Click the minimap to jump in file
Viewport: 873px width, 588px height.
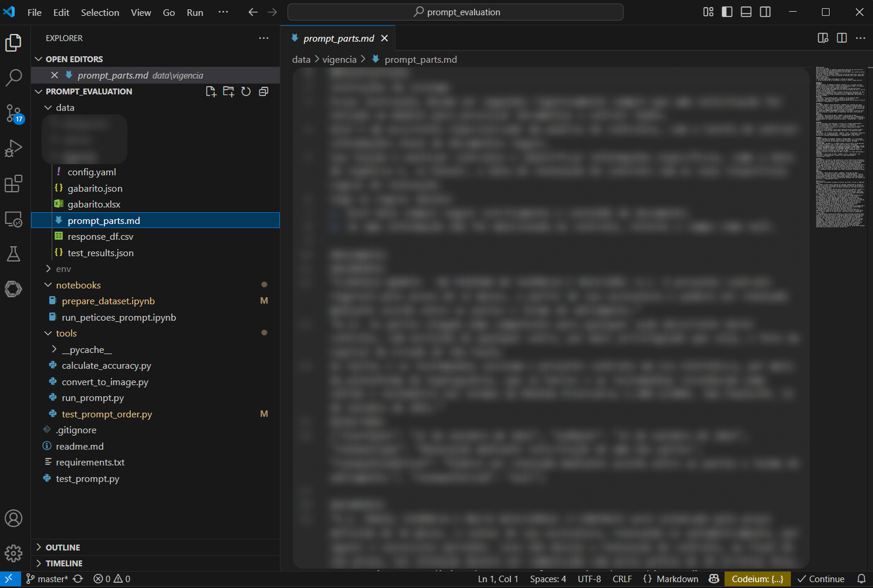click(x=840, y=147)
